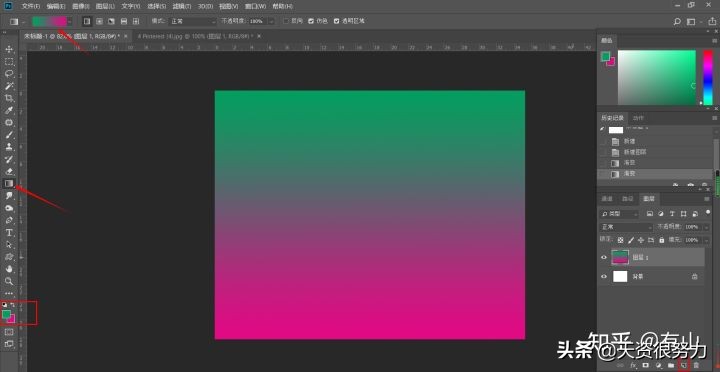Select the Lasso tool
This screenshot has height=372, width=720.
(9, 73)
